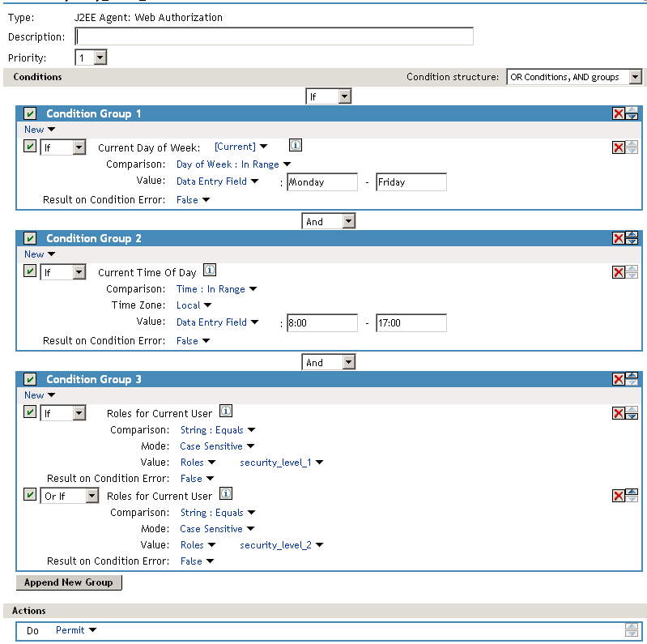Open the top If operator dropdown
The height and width of the screenshot is (644, 647).
click(329, 96)
